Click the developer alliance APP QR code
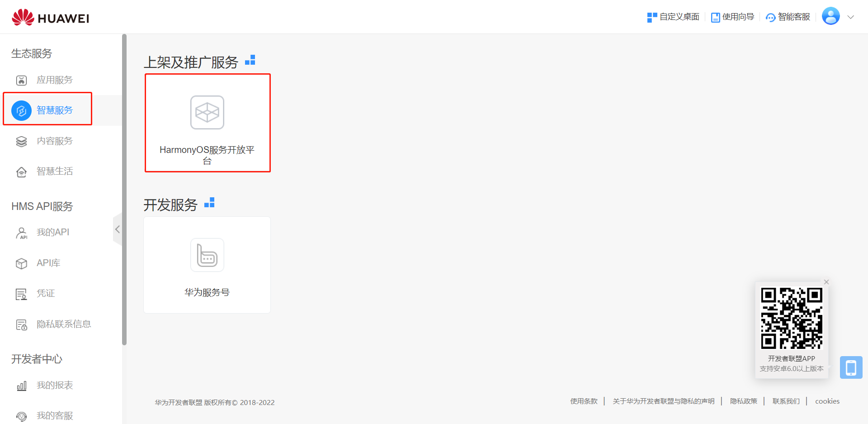This screenshot has width=868, height=424. pos(792,319)
